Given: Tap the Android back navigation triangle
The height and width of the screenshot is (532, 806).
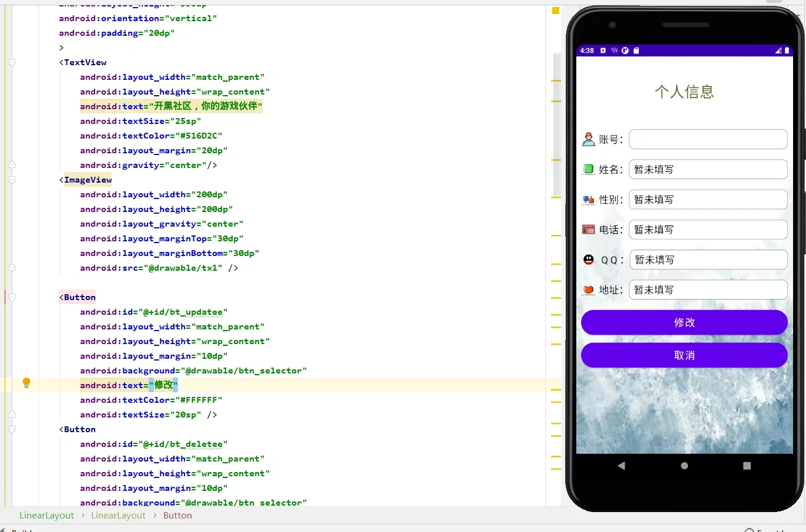Looking at the screenshot, I should click(622, 465).
